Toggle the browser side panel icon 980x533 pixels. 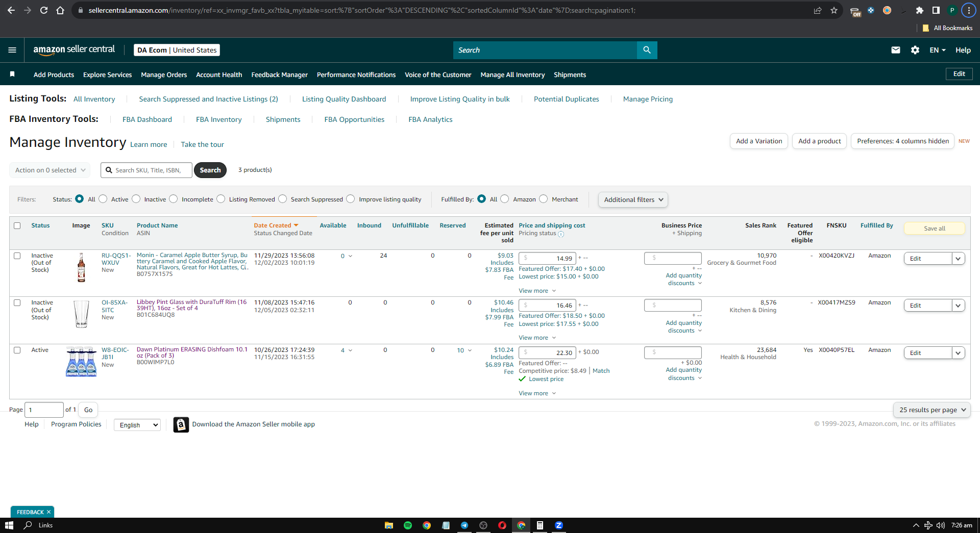point(936,10)
